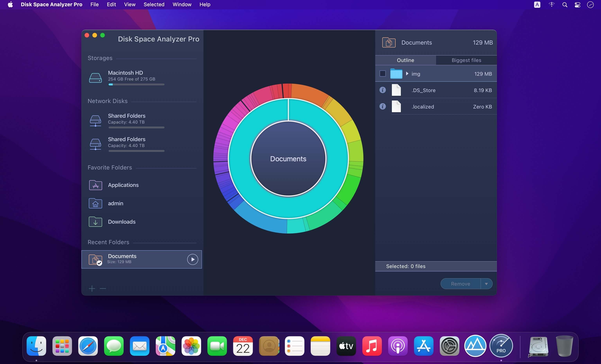Click the minus button to remove folder
The width and height of the screenshot is (601, 364).
pos(103,289)
